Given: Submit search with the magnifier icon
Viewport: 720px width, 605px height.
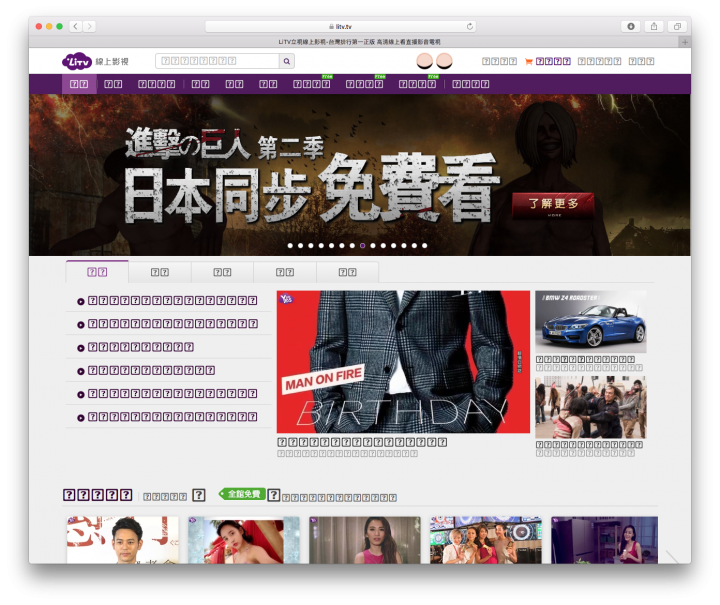Looking at the screenshot, I should (x=287, y=61).
